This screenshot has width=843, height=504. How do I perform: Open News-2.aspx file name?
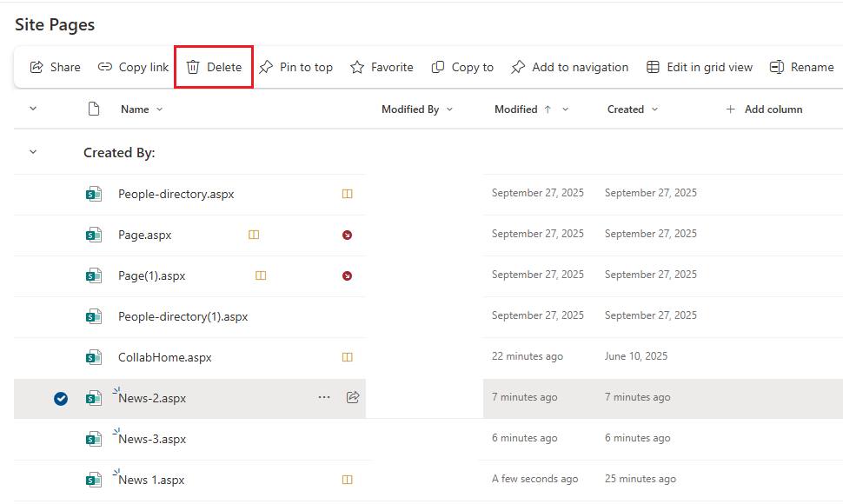pyautogui.click(x=152, y=398)
